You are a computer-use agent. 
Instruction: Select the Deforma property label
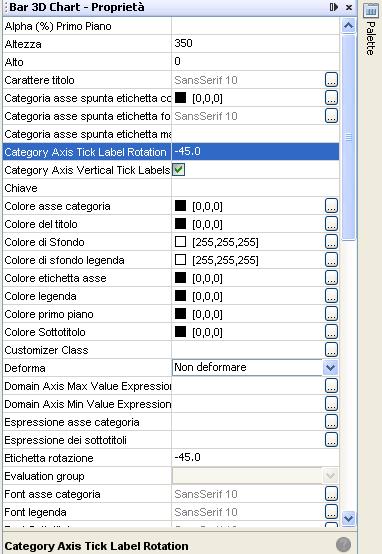coord(25,368)
